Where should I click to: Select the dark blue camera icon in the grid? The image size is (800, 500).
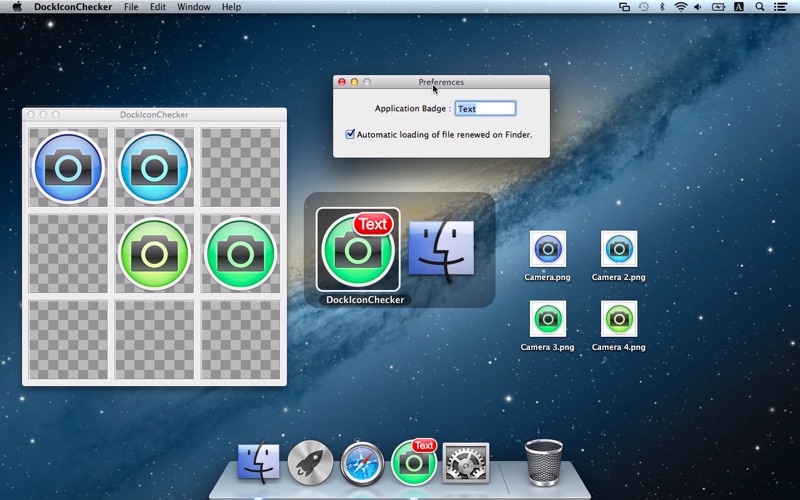point(68,167)
